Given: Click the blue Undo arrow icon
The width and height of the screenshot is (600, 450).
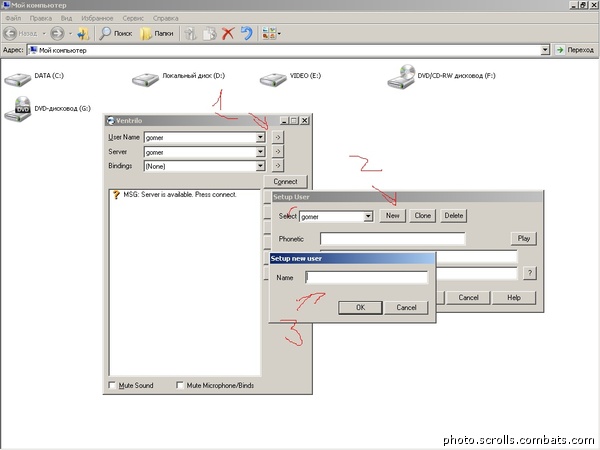Looking at the screenshot, I should click(247, 33).
